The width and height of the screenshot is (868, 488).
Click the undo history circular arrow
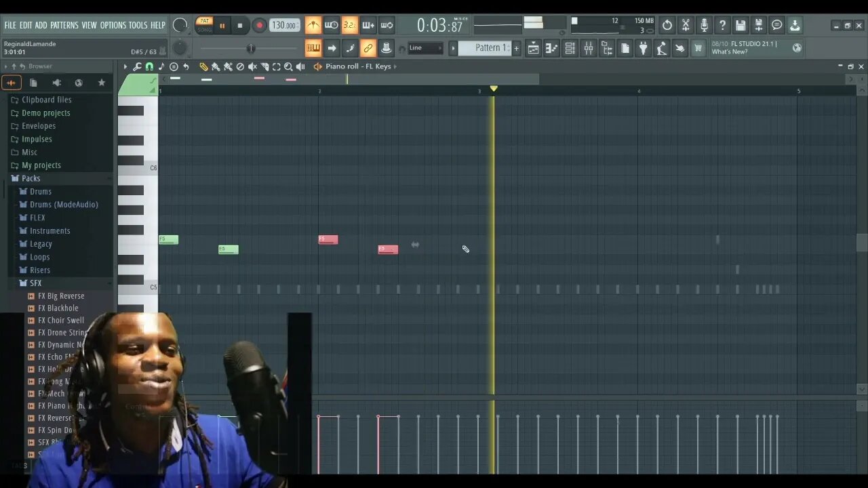pos(667,25)
